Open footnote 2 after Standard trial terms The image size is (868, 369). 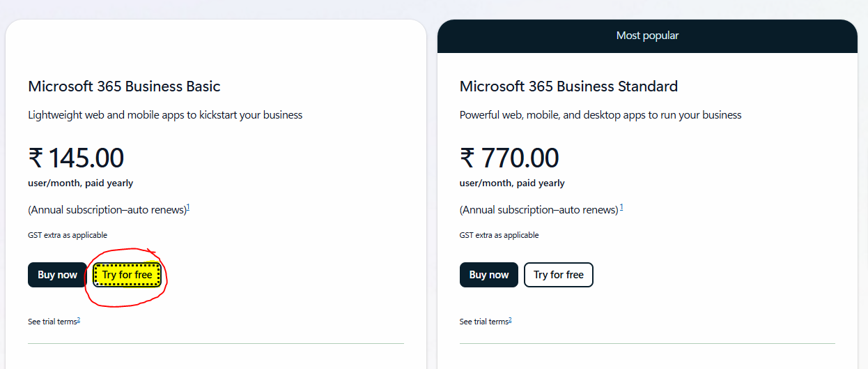point(511,319)
